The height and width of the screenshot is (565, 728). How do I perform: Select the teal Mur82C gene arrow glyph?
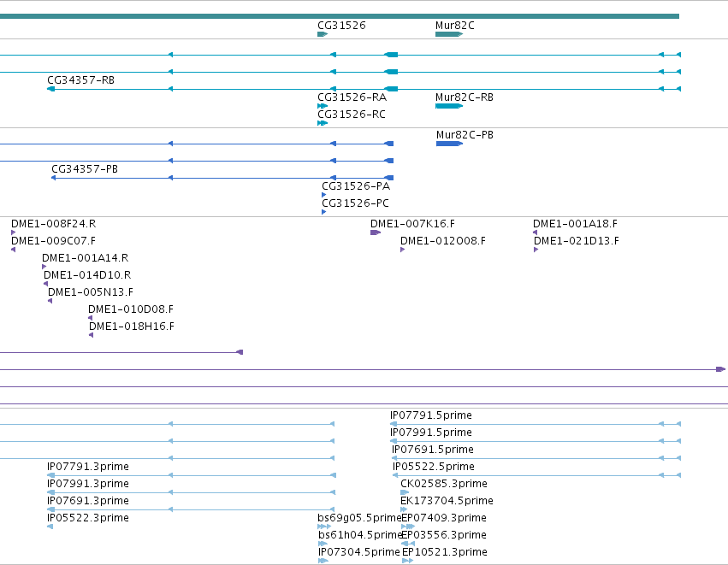click(x=449, y=34)
